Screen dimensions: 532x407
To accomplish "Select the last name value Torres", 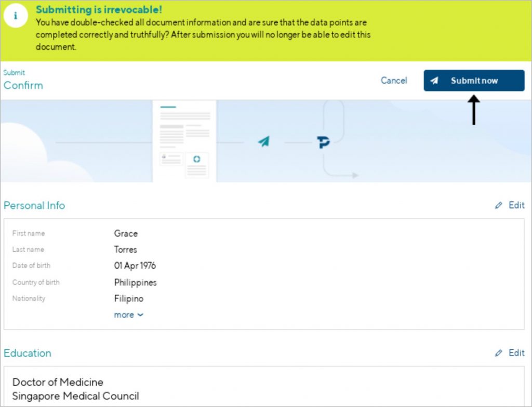I will (x=126, y=250).
